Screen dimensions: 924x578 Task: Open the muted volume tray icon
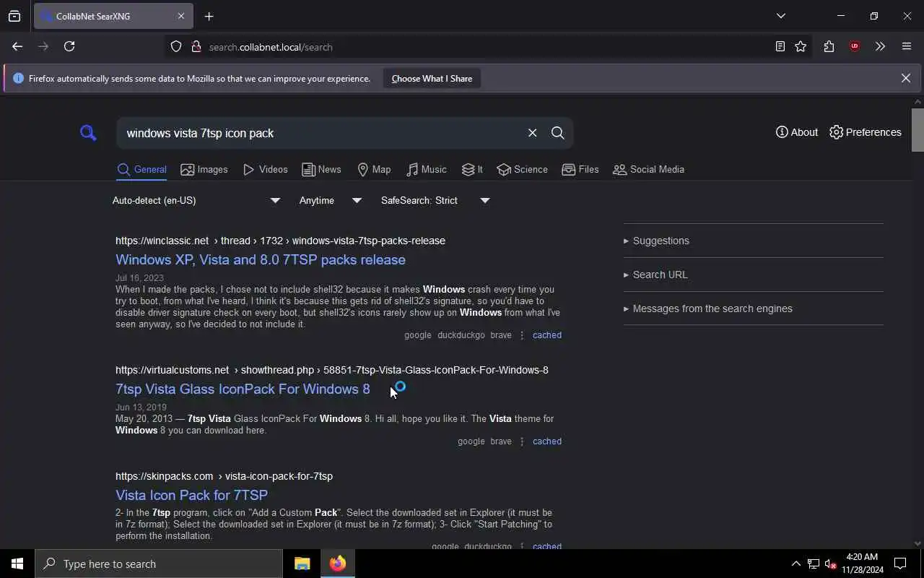coord(831,564)
